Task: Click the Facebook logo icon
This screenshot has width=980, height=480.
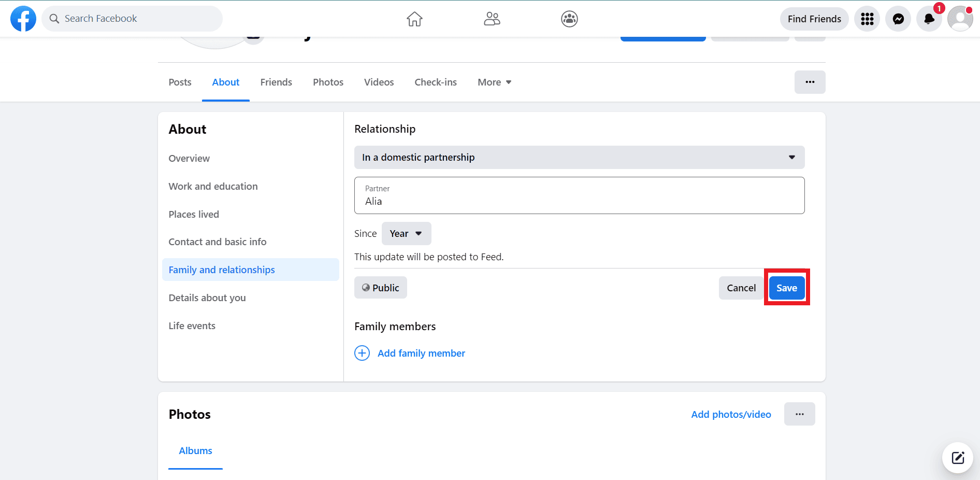Action: 23,19
